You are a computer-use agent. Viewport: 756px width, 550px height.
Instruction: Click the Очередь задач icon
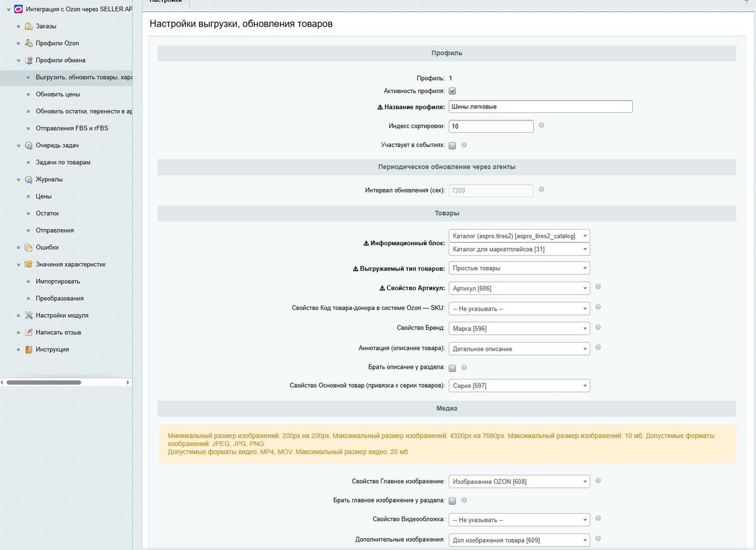[29, 145]
